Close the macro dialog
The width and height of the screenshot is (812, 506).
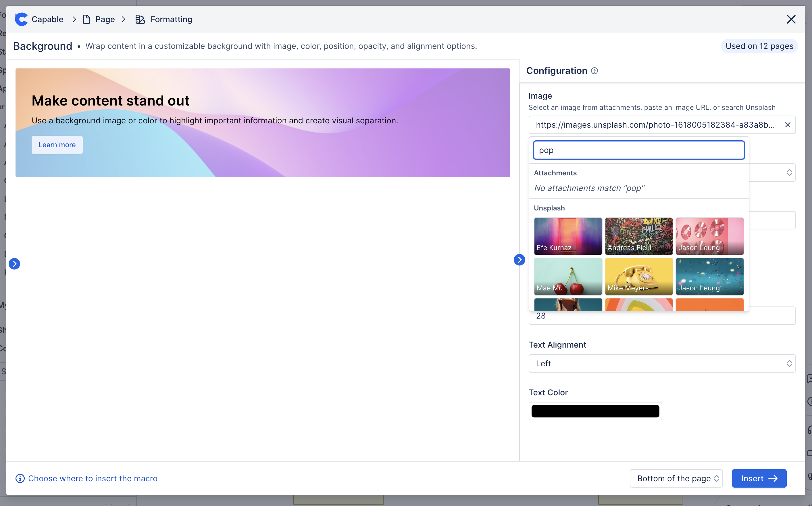[791, 20]
